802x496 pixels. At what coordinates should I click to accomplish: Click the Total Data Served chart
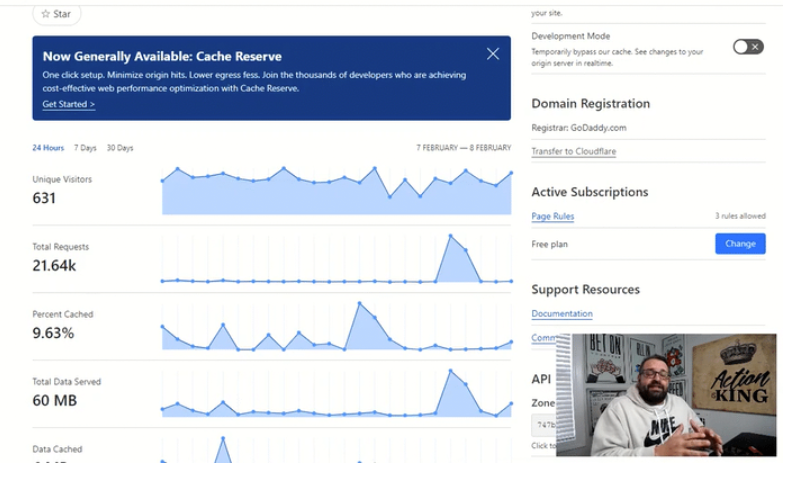click(337, 393)
